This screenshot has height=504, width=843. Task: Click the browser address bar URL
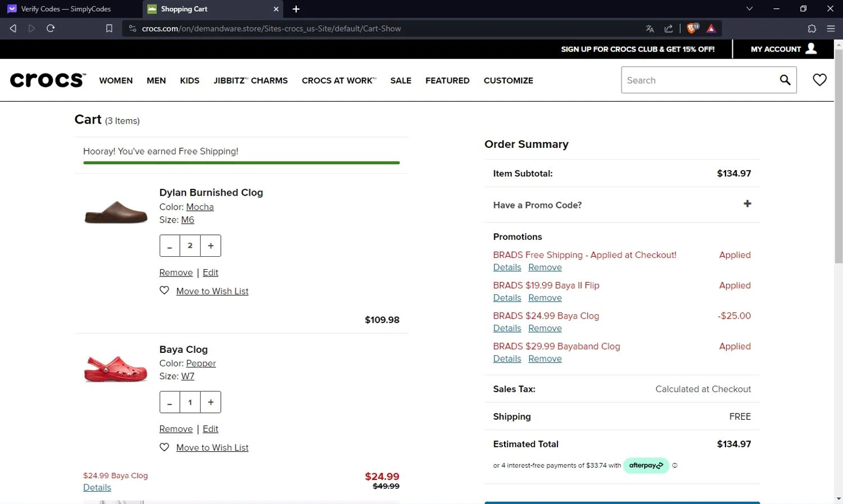tap(271, 29)
